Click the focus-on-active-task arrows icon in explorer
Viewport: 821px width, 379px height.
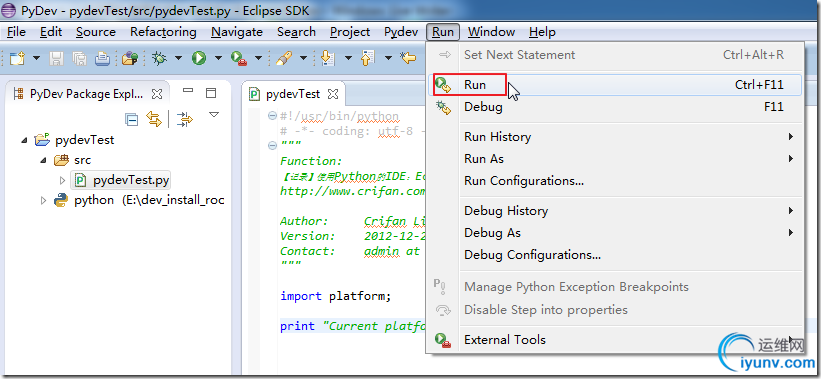[185, 119]
